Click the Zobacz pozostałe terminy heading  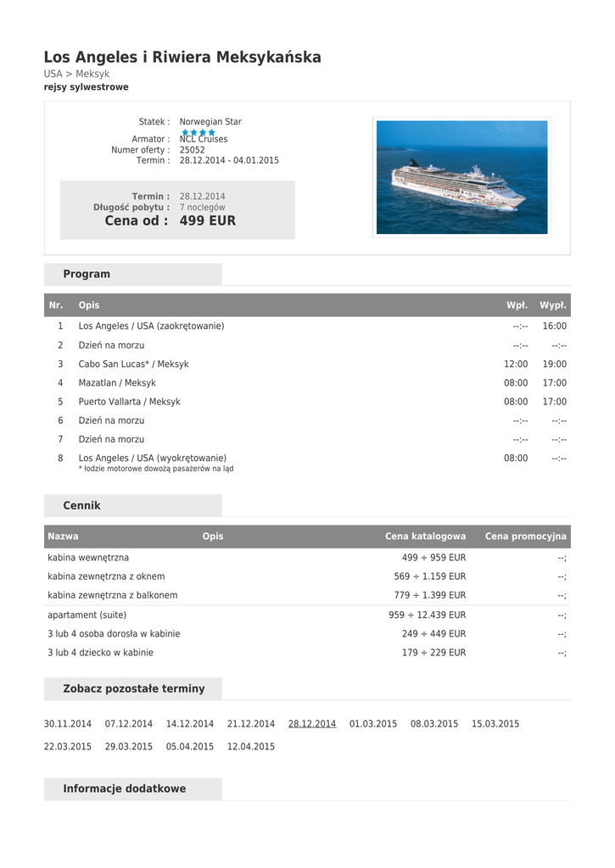click(x=134, y=689)
